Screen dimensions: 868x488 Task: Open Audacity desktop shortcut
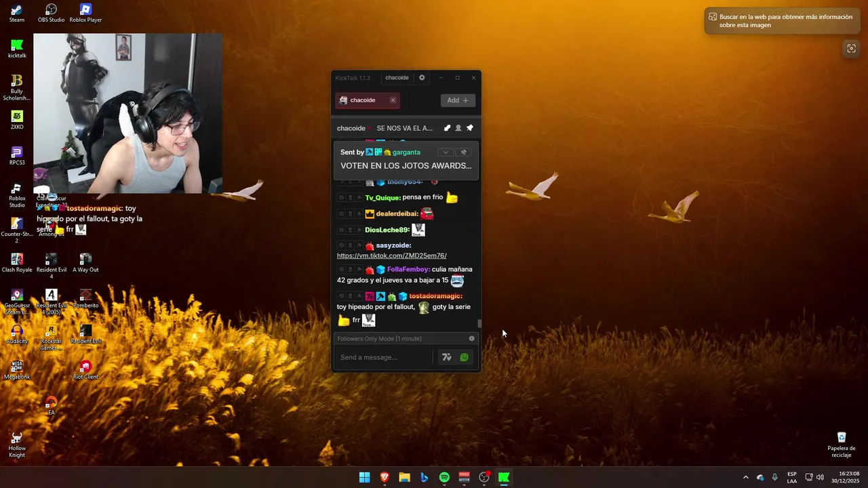tap(17, 335)
